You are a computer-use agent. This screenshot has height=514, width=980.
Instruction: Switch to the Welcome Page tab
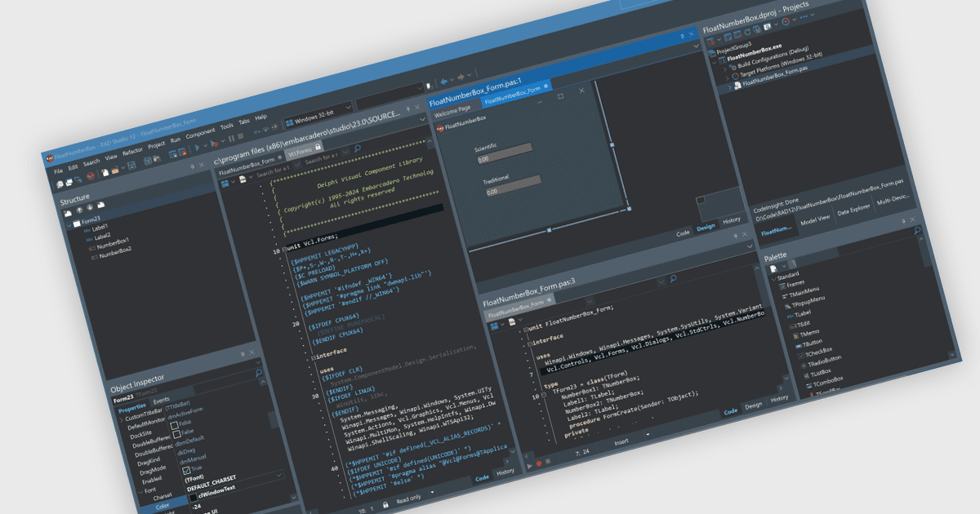(x=452, y=109)
